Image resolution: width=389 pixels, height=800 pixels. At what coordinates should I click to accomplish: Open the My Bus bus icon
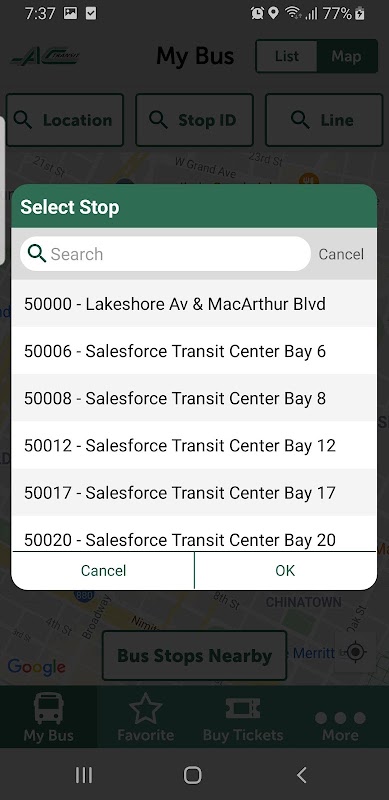48,708
